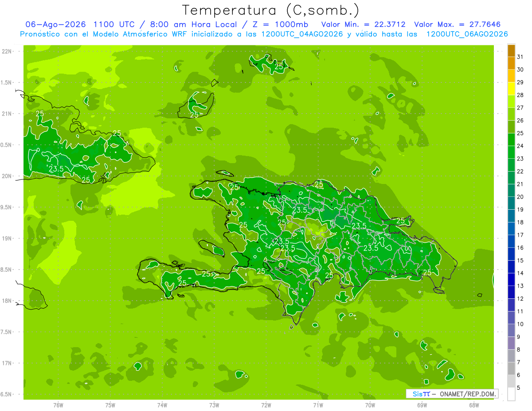
Task: Click the '24' colorbar label
Action: coord(520,146)
